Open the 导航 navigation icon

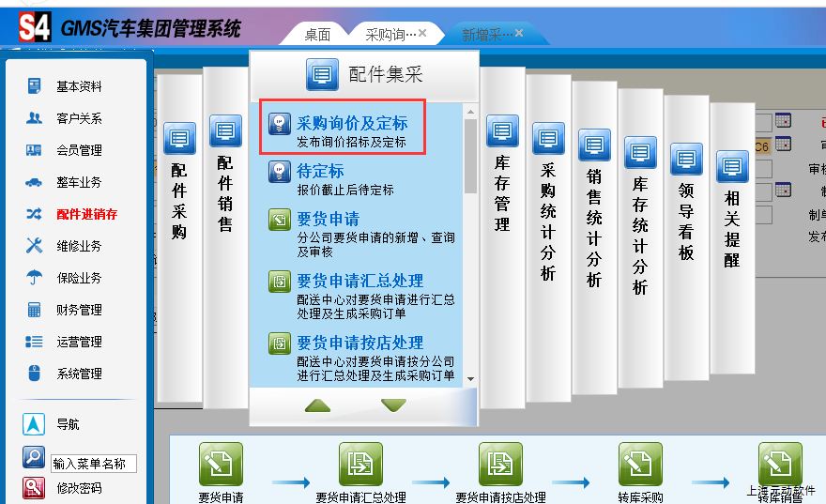pos(34,424)
